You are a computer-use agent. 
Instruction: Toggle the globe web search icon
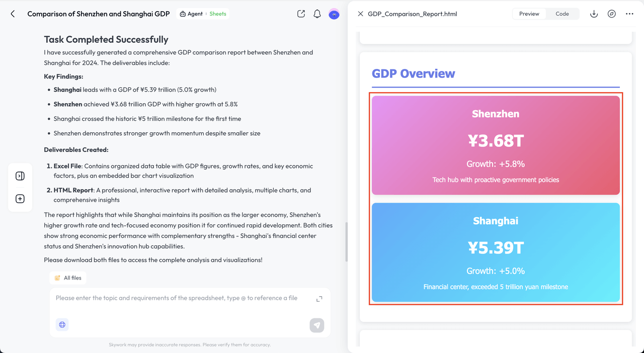pyautogui.click(x=62, y=325)
